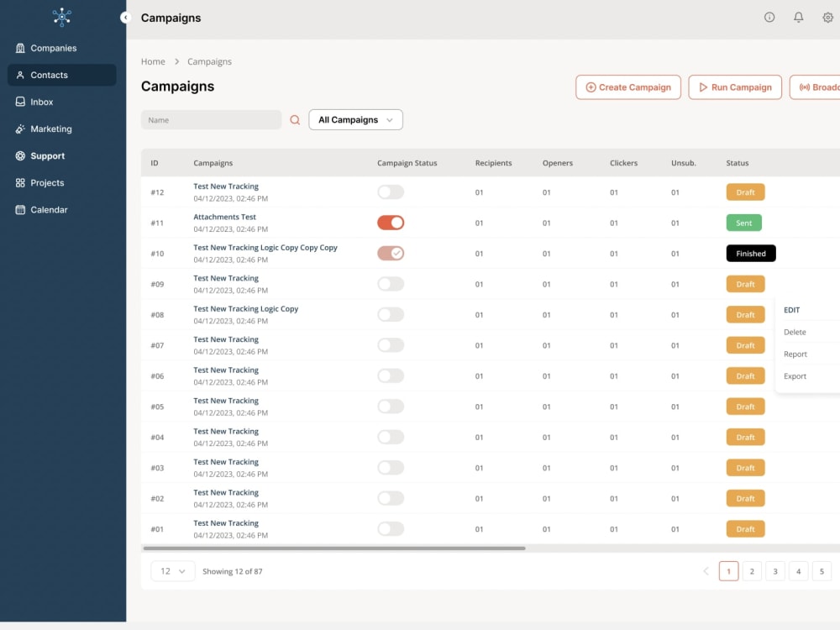
Task: Click the Finished status badge
Action: tap(750, 254)
